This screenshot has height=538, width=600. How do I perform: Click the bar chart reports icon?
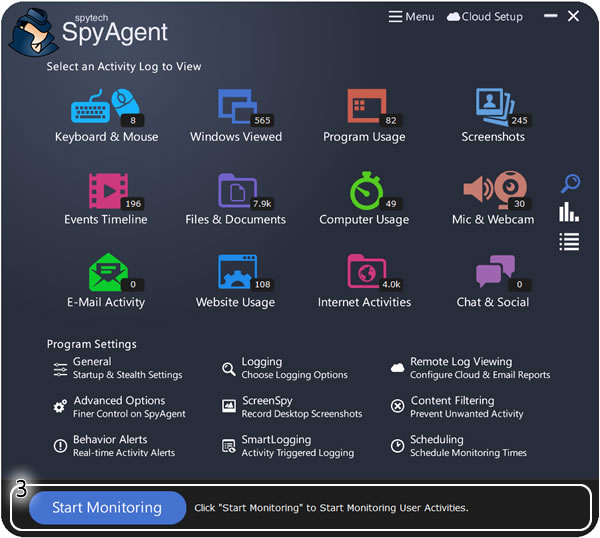coord(569,212)
